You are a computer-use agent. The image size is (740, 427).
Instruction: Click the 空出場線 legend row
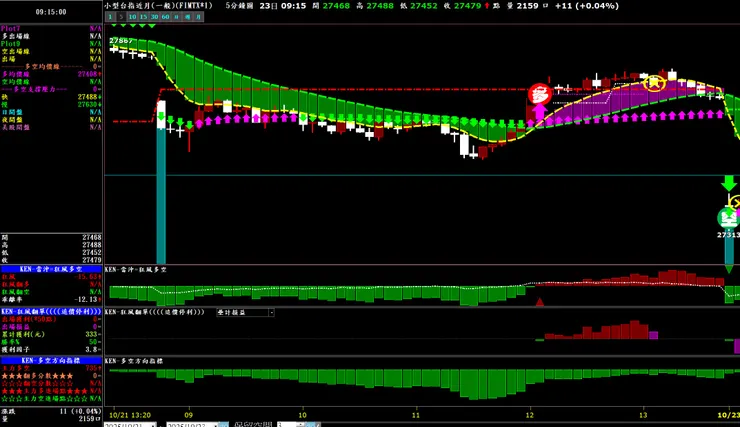pos(51,51)
